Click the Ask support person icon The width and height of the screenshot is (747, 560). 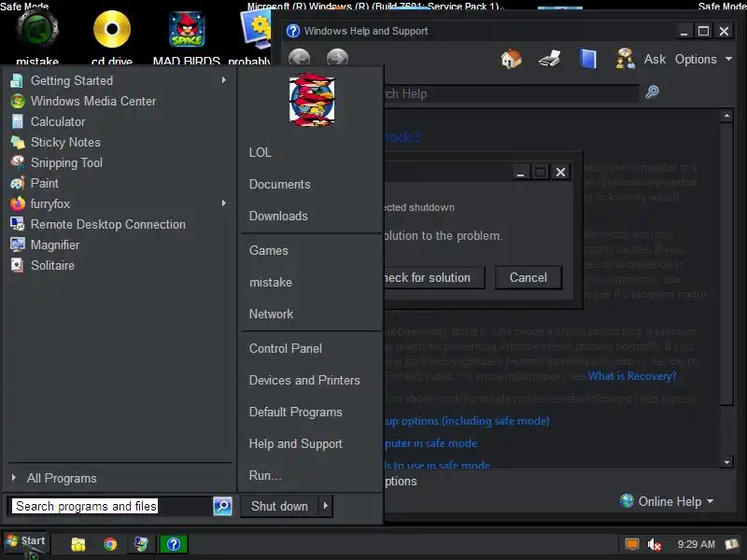pos(625,60)
